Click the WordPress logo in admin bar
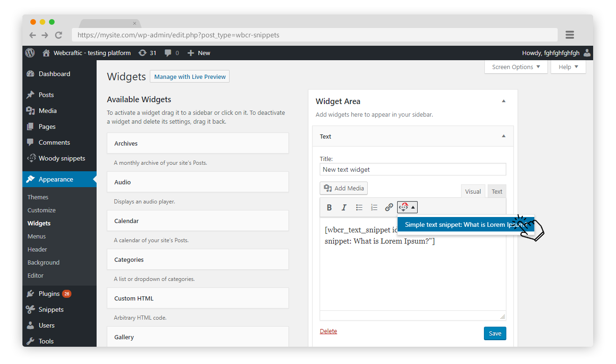Screen dimensions: 616x364 click(30, 53)
